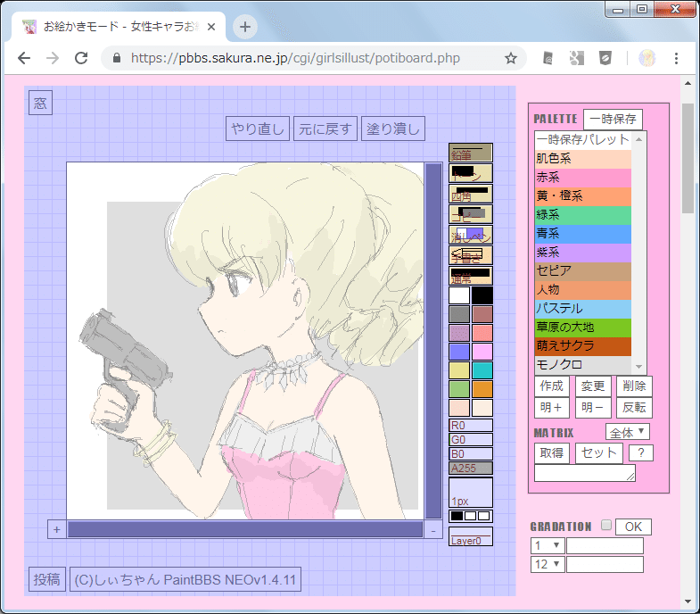
Task: Close the お絵かきモード tab
Action: pos(211,27)
